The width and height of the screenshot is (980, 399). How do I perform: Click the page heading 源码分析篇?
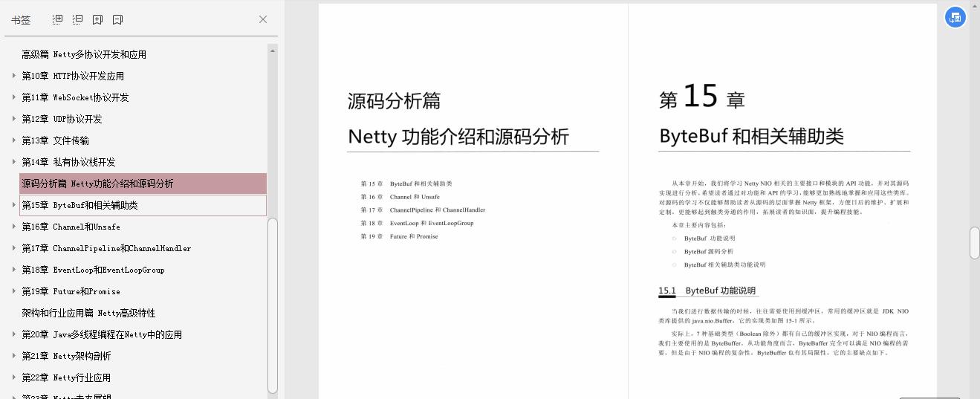(x=394, y=101)
